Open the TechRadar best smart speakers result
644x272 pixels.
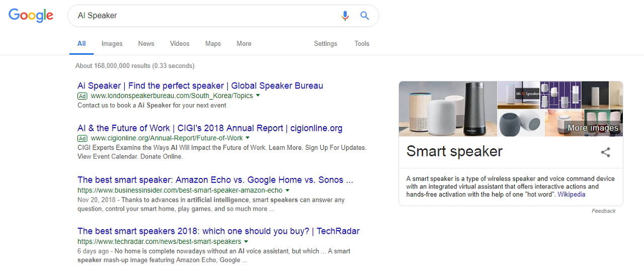pos(218,231)
